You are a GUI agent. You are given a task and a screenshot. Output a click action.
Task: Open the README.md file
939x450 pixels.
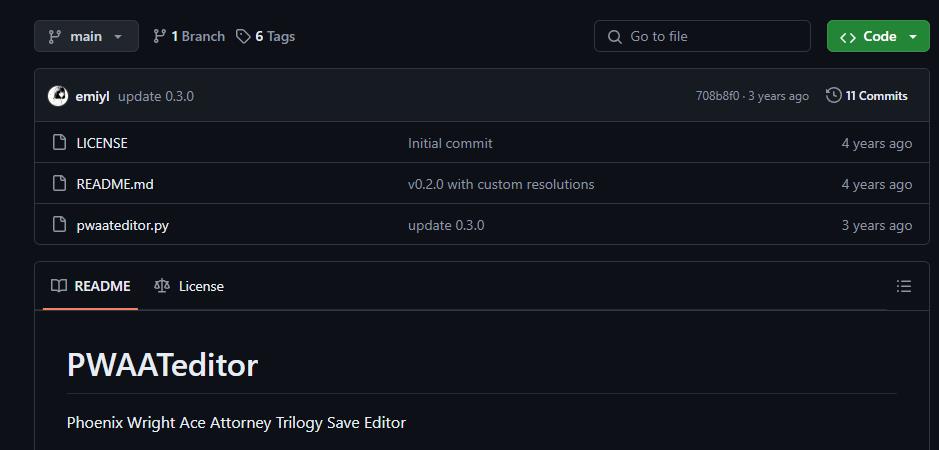[115, 184]
